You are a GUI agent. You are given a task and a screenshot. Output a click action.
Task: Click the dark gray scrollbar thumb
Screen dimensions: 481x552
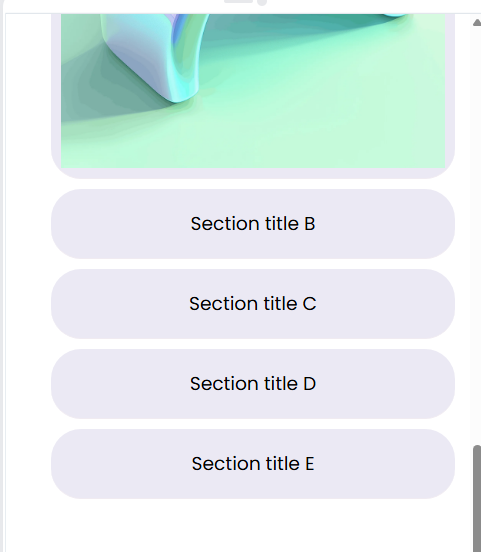click(477, 498)
